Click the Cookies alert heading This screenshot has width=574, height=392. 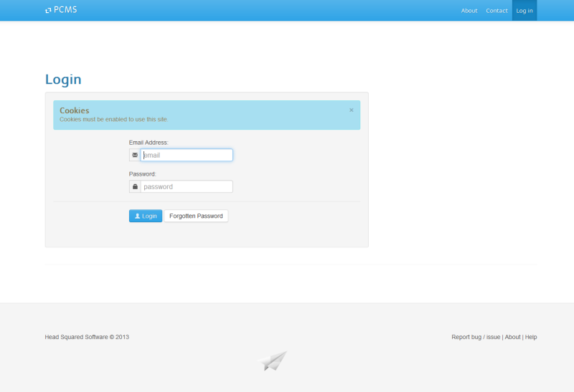(x=75, y=110)
